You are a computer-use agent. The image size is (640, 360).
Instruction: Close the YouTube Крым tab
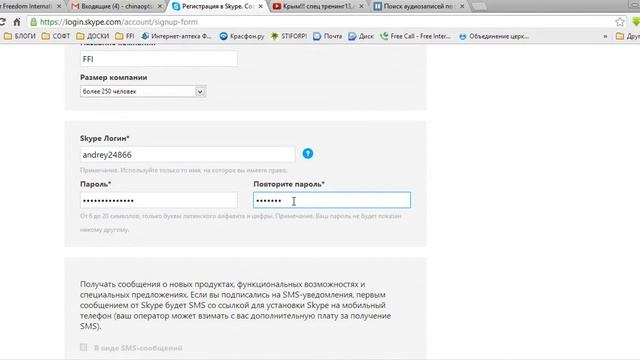pyautogui.click(x=361, y=7)
